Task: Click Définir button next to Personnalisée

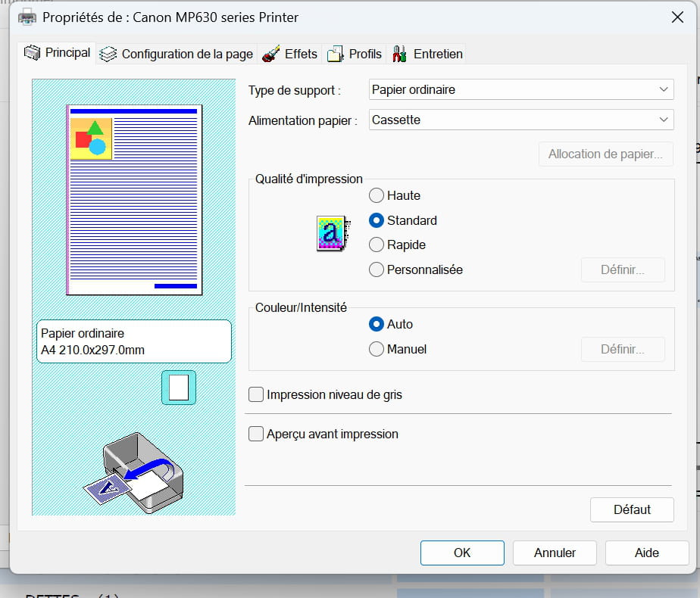Action: 622,269
